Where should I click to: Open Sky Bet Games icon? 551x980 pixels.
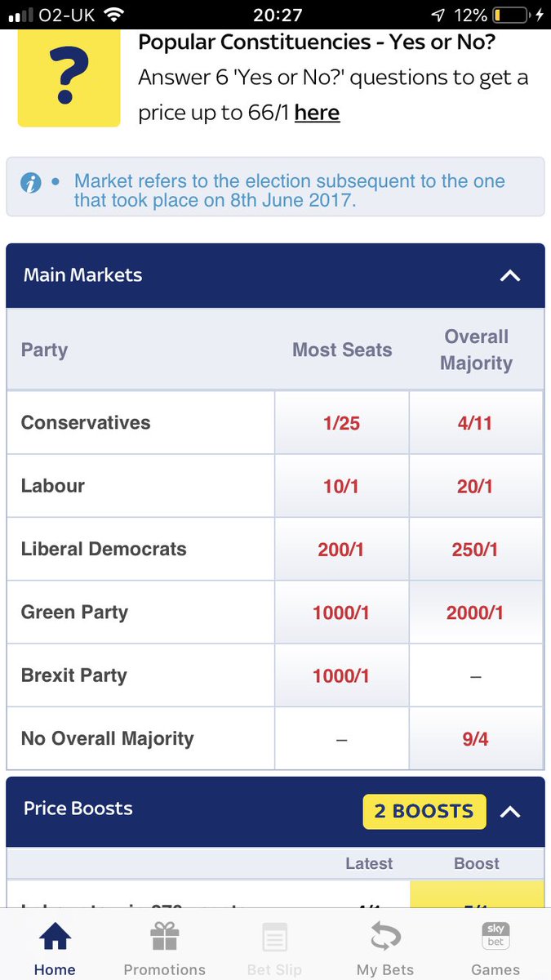pyautogui.click(x=495, y=937)
